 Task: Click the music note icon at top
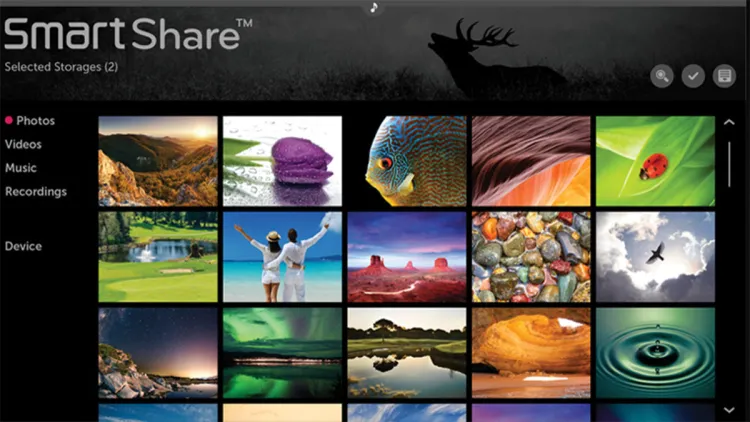(374, 7)
